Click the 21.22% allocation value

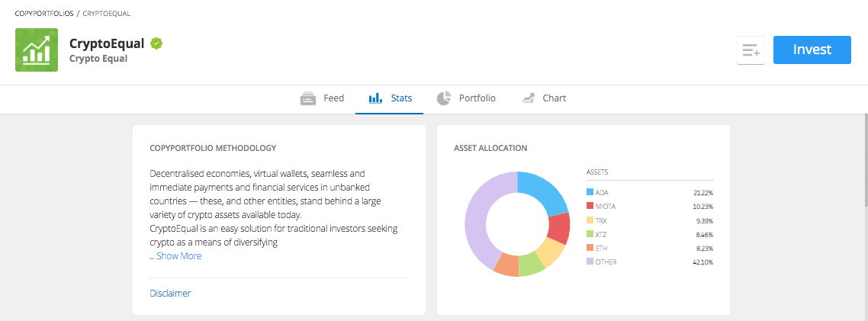click(702, 193)
